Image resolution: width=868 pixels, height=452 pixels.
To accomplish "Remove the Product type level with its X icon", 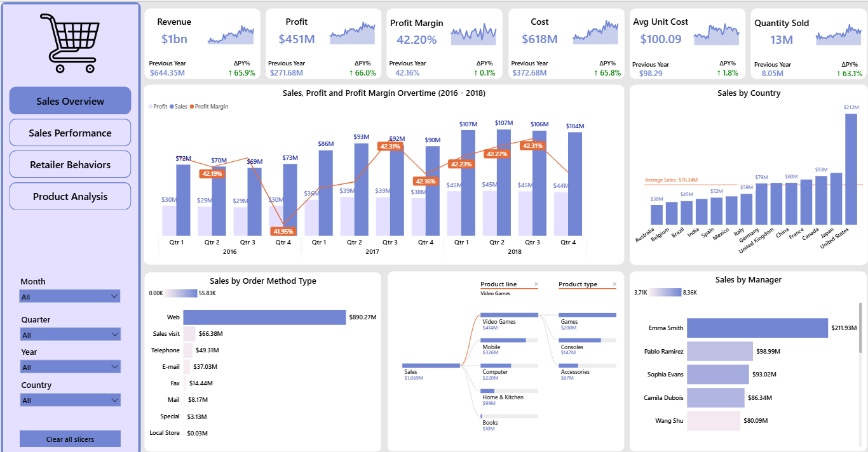I will pyautogui.click(x=613, y=284).
